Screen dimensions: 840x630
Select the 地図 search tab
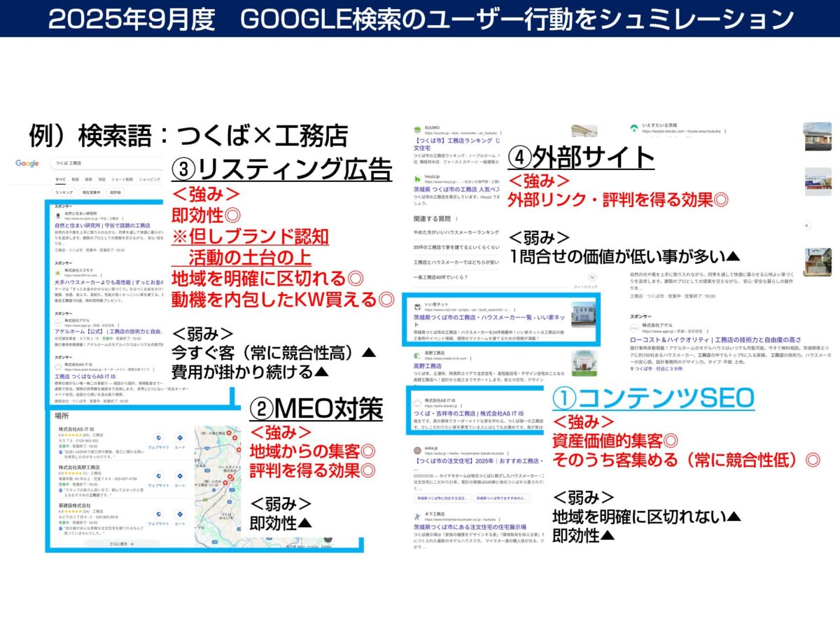tap(102, 179)
